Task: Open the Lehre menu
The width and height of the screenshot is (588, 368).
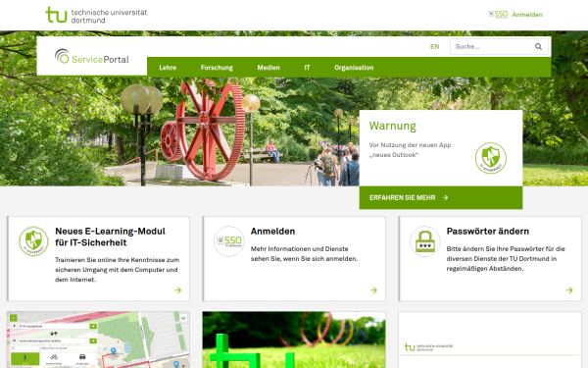Action: (168, 68)
